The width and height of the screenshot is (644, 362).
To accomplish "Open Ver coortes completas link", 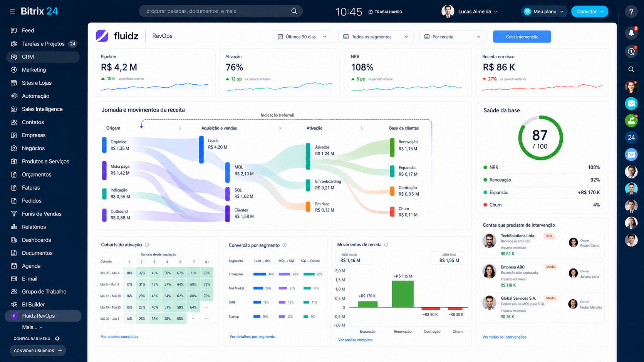I will point(119,337).
